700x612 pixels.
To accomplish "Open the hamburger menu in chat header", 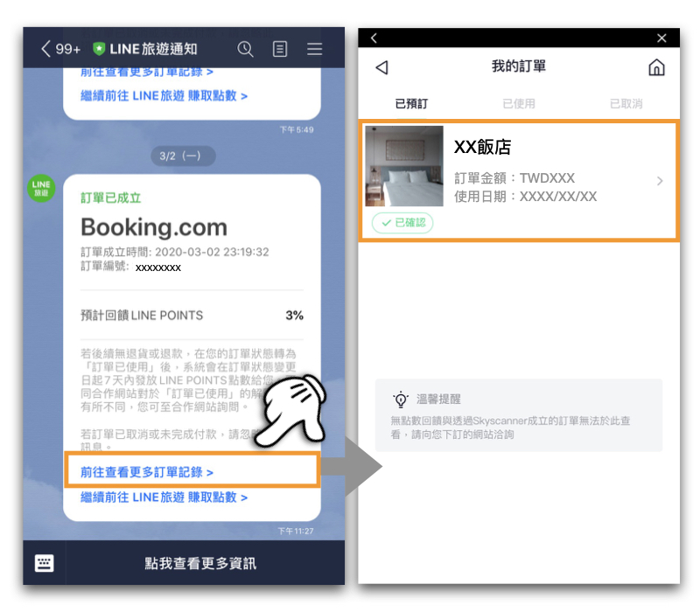I will 315,49.
